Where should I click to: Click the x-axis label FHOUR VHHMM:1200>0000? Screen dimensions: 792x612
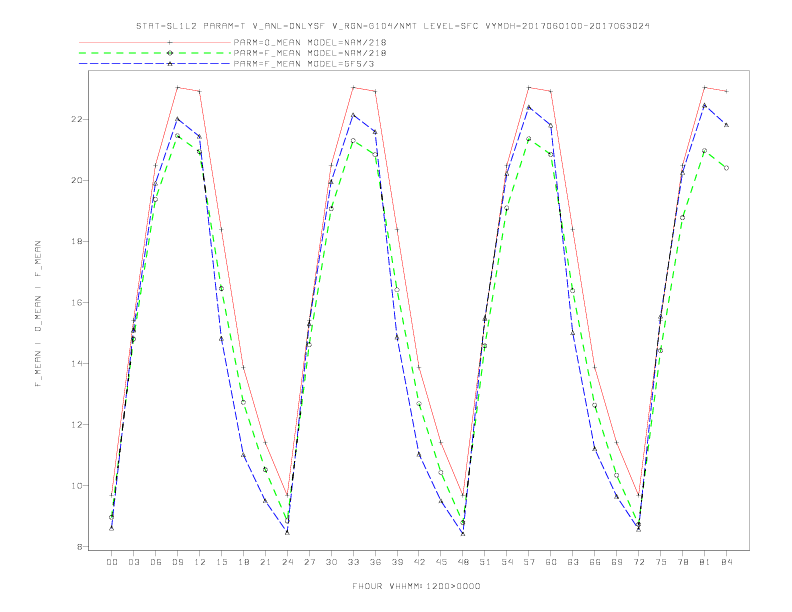pyautogui.click(x=416, y=586)
